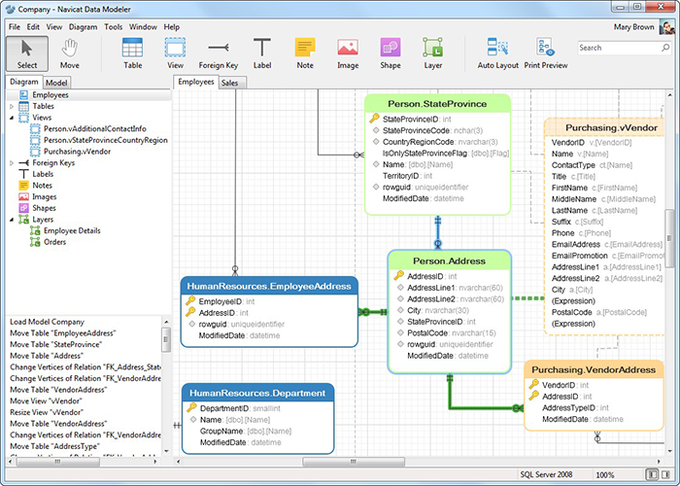Switch to the Sales diagram tab
This screenshot has height=486, width=680.
tap(230, 83)
